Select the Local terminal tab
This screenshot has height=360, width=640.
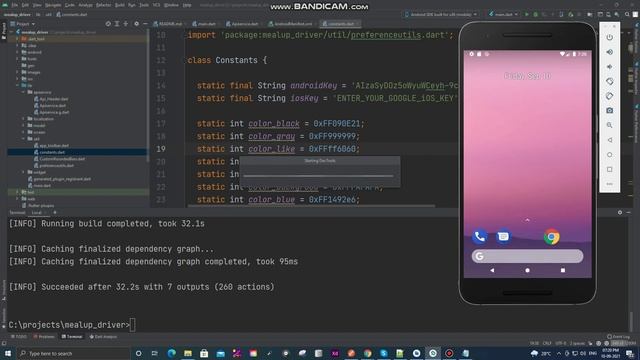click(36, 212)
